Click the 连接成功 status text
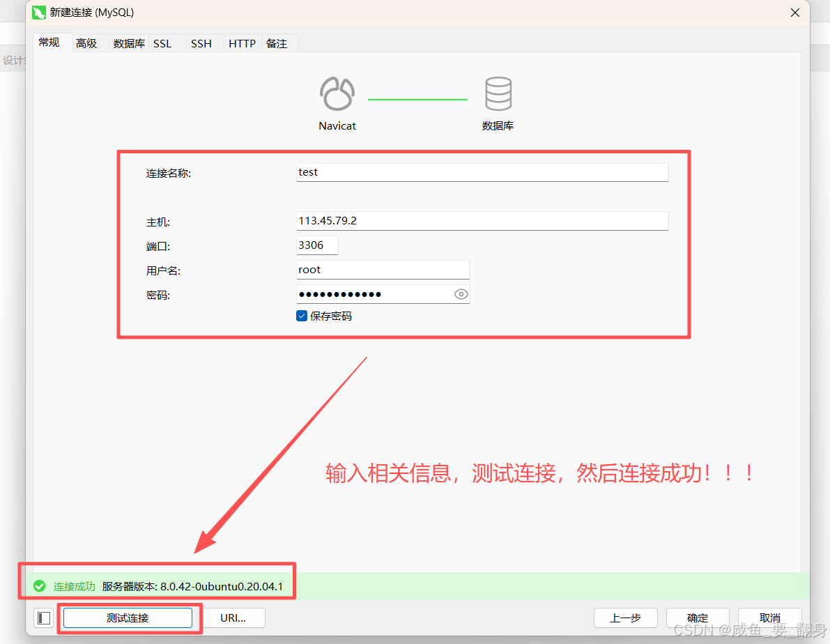The width and height of the screenshot is (830, 644). coord(74,587)
